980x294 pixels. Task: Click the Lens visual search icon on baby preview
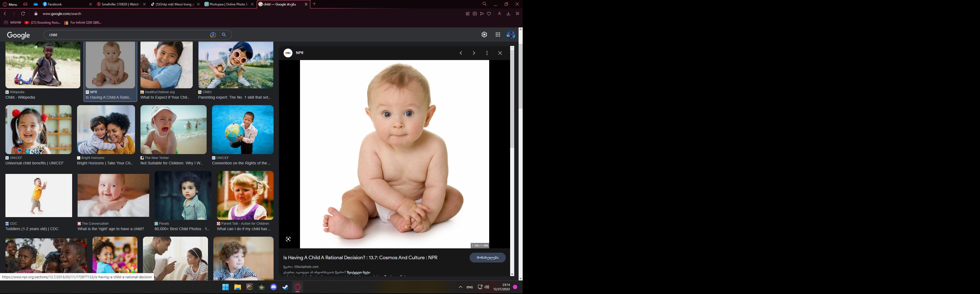coord(288,239)
